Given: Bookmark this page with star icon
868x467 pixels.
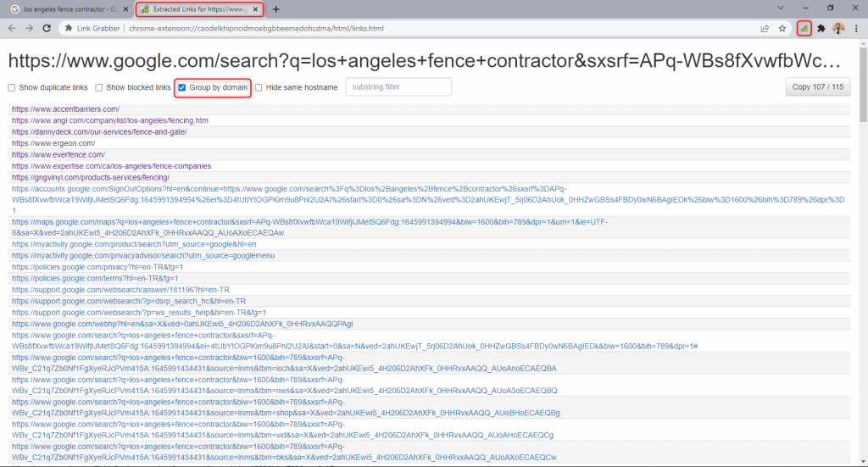Looking at the screenshot, I should [782, 28].
